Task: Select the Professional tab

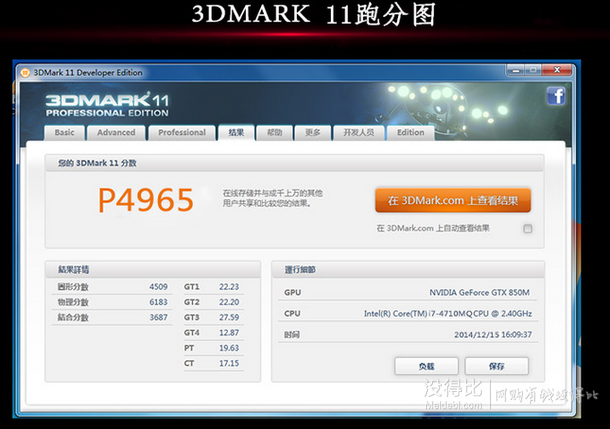Action: pos(182,133)
